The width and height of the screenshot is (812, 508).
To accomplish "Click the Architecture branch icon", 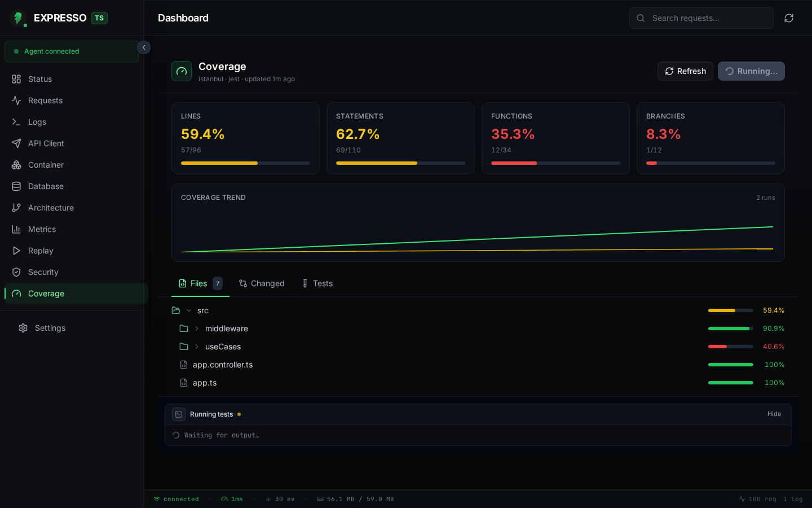I will point(16,208).
